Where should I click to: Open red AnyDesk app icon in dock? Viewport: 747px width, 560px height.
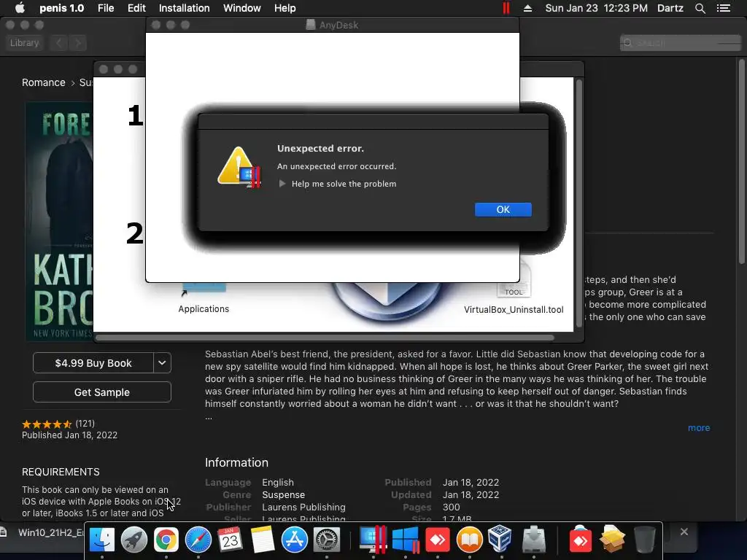pos(438,540)
